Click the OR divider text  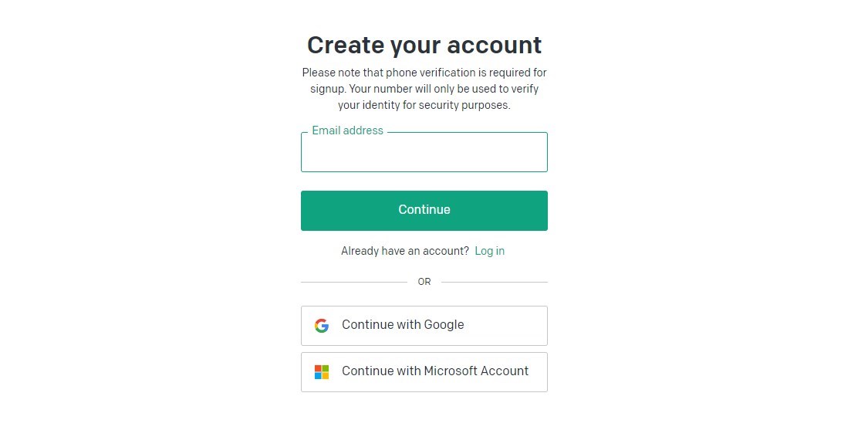point(424,282)
